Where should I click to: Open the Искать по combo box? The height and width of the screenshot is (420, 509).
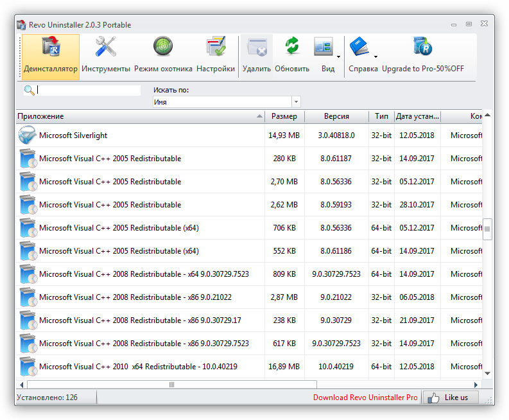click(x=227, y=102)
